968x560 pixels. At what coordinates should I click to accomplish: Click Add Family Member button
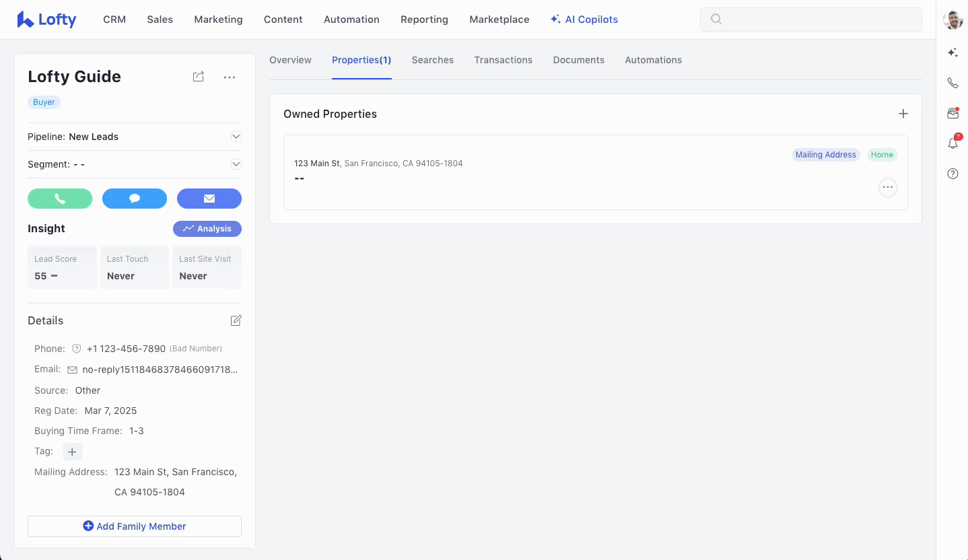tap(135, 526)
